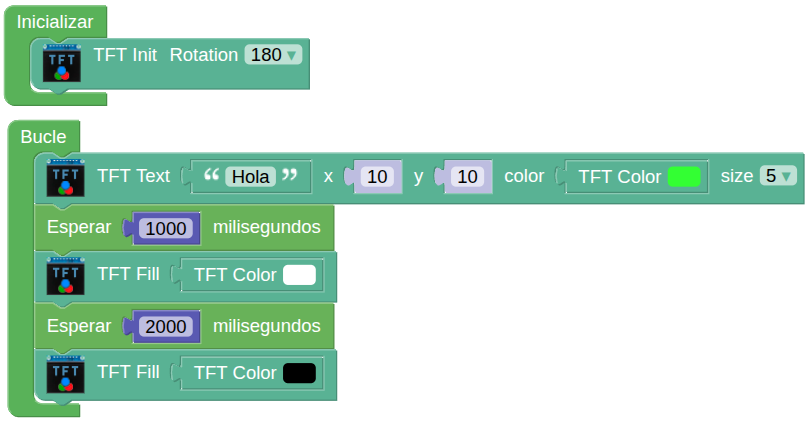Click the TFT Text block label
Screen dimensions: 806x423
[x=133, y=176]
